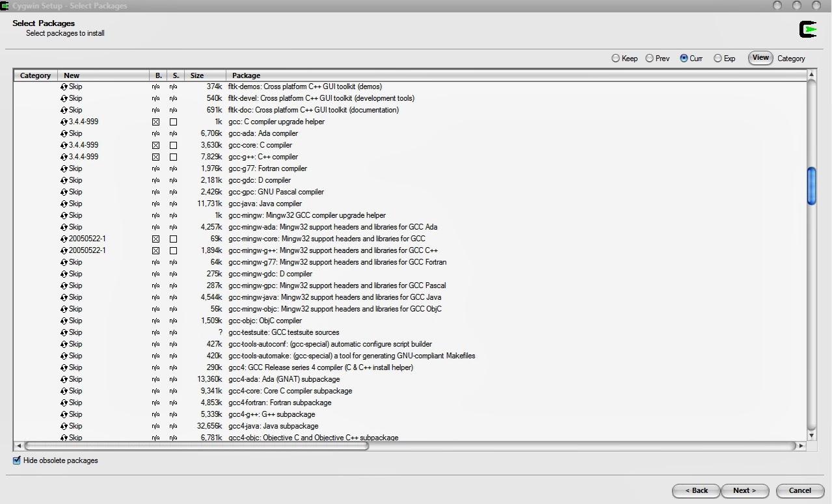
Task: Cycle install icon for gcc4-ada GNAT subpackage
Action: (64, 379)
